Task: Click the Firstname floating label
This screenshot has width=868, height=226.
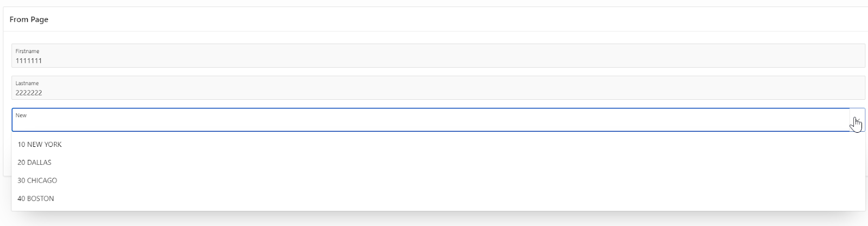Action: [27, 51]
